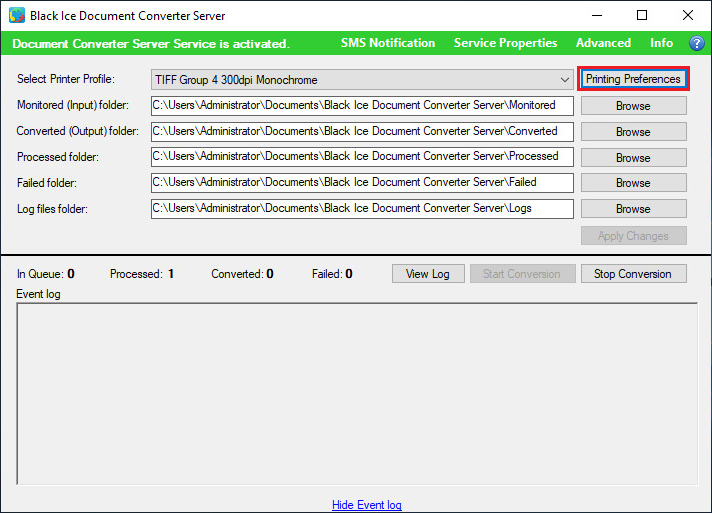Open Service Properties
The image size is (712, 513).
[505, 43]
